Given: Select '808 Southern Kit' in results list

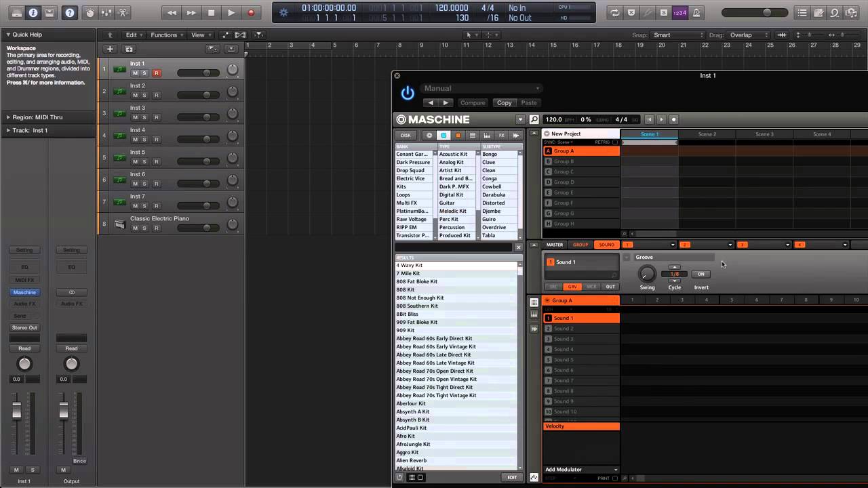Looking at the screenshot, I should pos(458,306).
